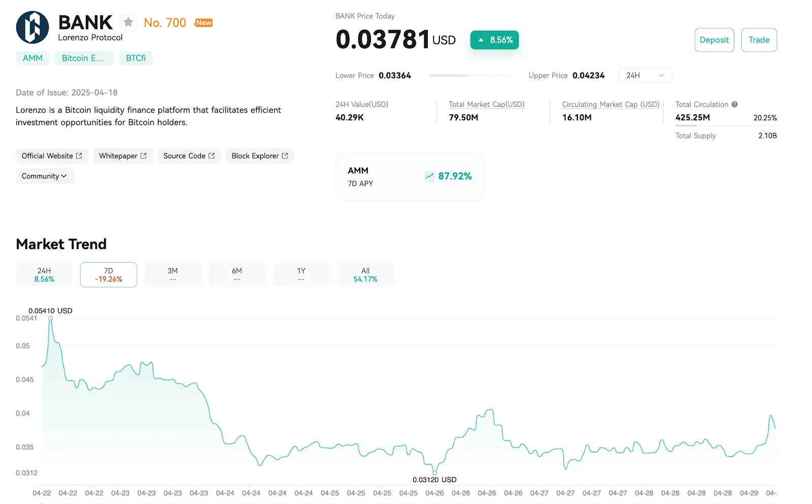Switch Market Trend to the 7D tab
812x504 pixels.
click(x=109, y=275)
